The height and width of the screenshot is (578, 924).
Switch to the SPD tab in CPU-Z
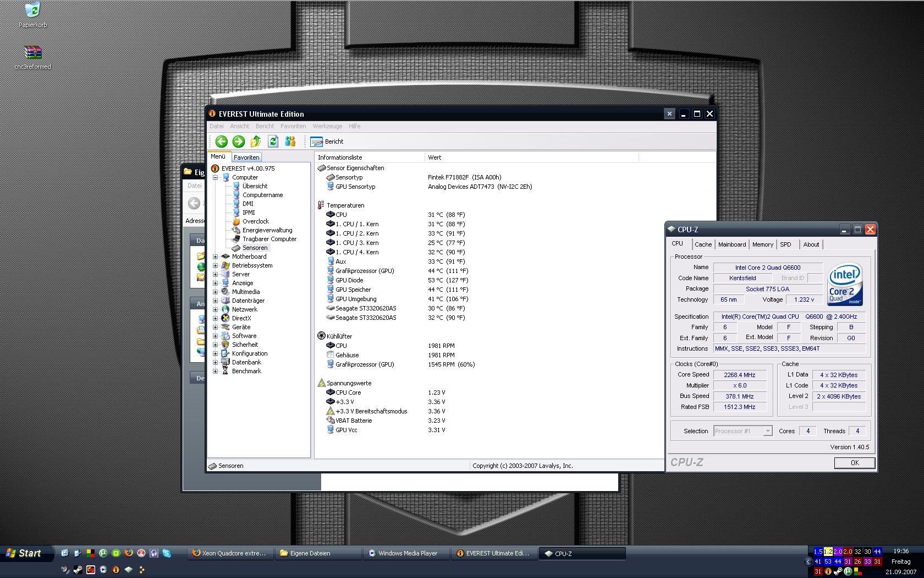tap(785, 244)
